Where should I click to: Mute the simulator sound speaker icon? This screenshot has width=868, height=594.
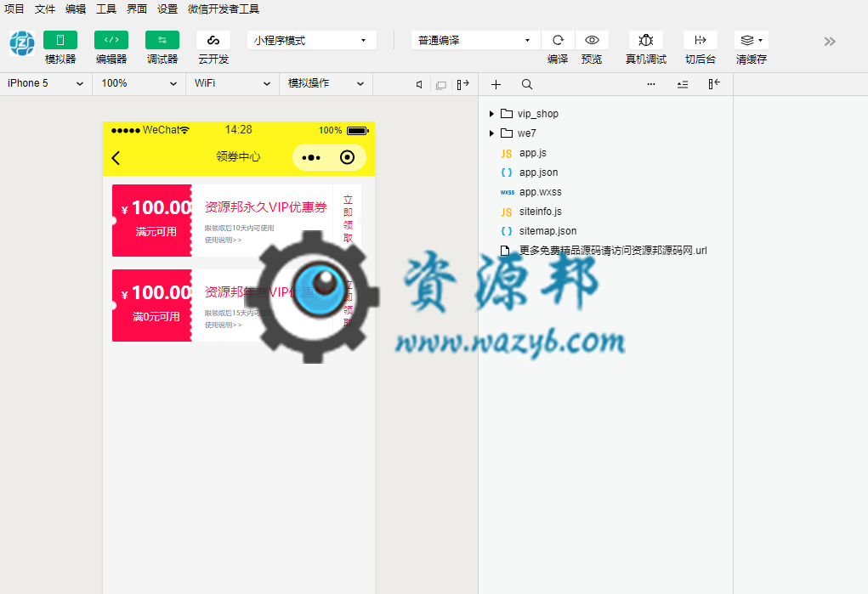[420, 84]
